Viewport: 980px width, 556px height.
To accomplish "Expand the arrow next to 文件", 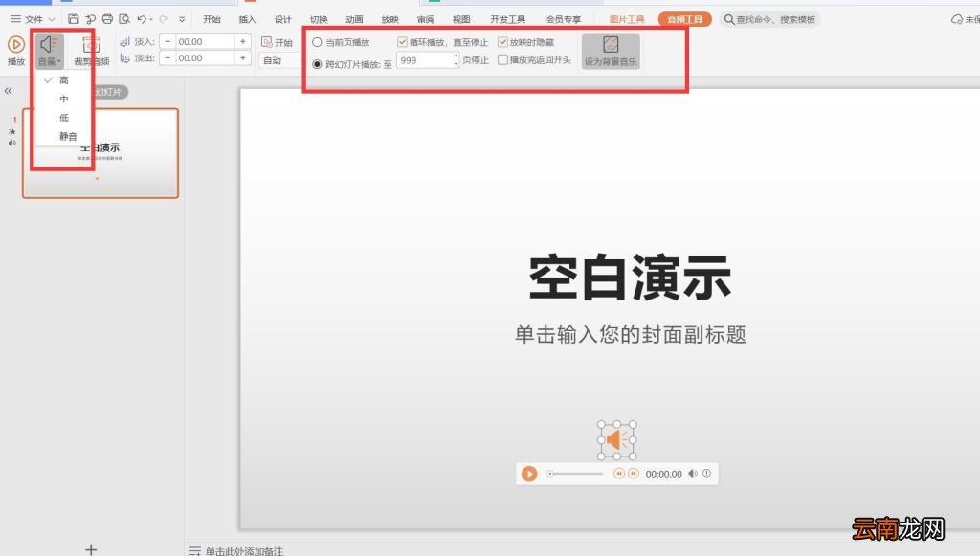I will click(52, 19).
